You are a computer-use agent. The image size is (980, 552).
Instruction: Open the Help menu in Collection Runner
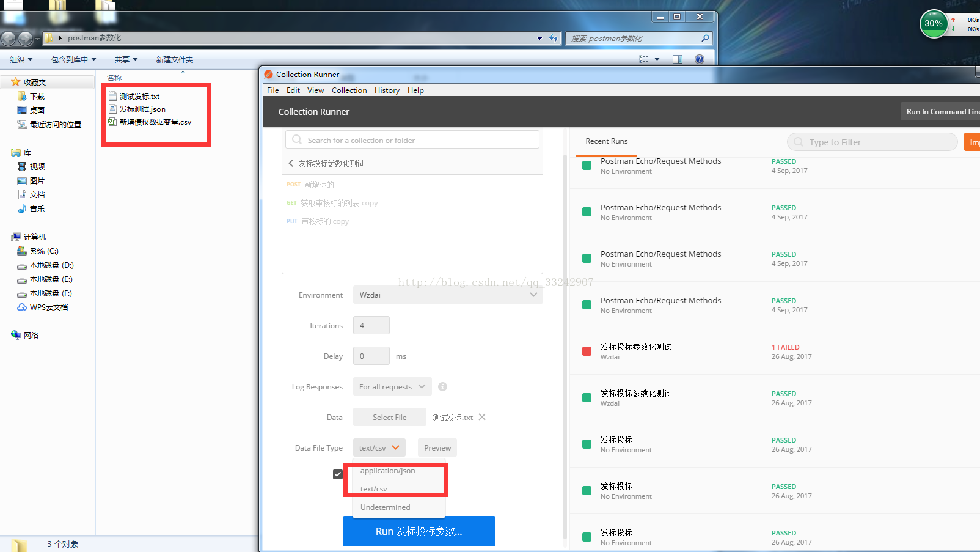[415, 90]
